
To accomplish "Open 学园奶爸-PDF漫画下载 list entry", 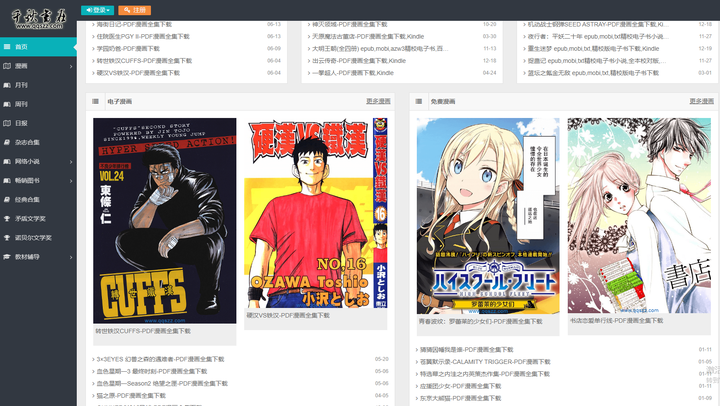I will click(x=128, y=48).
